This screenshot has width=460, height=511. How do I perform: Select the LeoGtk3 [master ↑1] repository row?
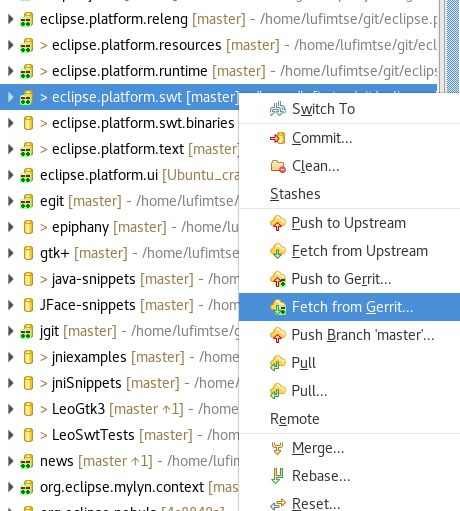click(x=119, y=409)
